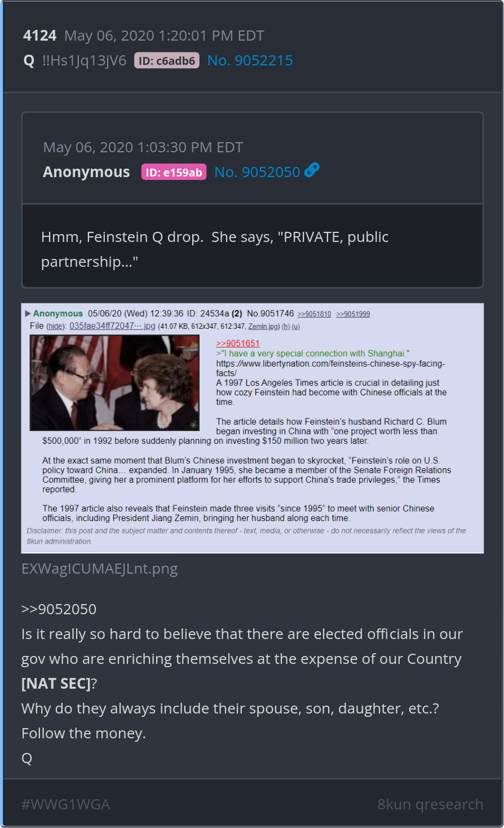Image resolution: width=504 pixels, height=828 pixels.
Task: Click the pink ID: e159ab badge
Action: pyautogui.click(x=174, y=172)
